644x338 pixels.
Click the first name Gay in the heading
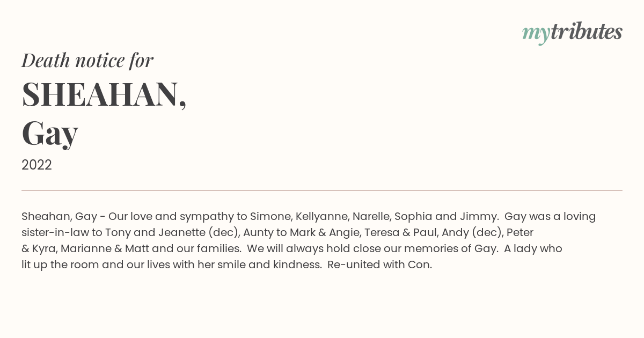(50, 134)
